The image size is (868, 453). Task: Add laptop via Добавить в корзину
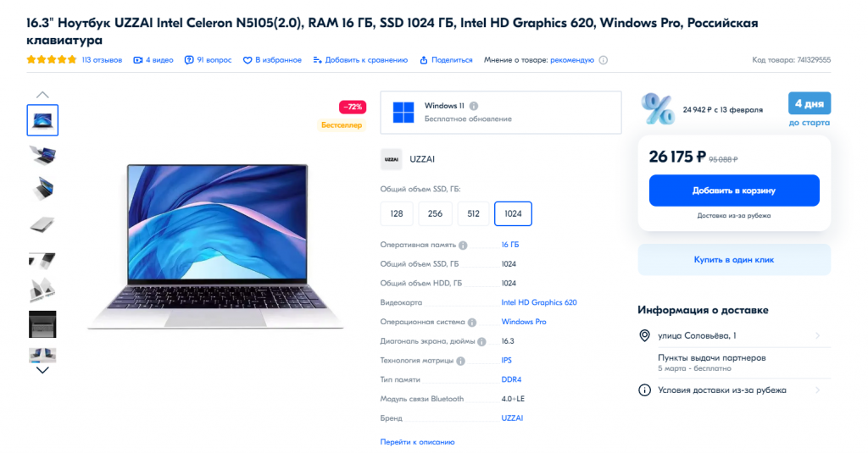pos(734,191)
